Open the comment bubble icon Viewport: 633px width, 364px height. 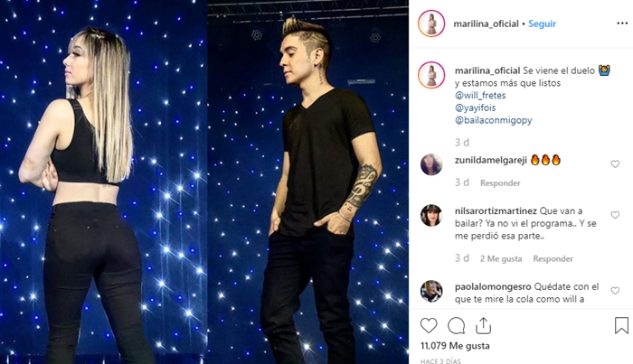coord(456,326)
